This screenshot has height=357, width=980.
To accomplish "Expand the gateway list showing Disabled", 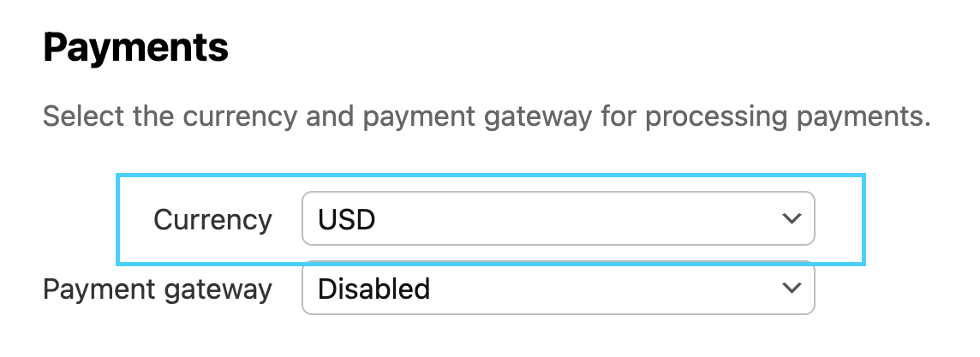I will coord(558,289).
